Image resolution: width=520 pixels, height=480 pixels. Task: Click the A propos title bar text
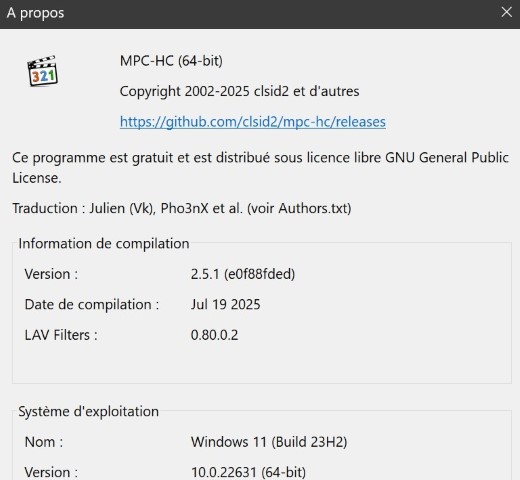[35, 13]
